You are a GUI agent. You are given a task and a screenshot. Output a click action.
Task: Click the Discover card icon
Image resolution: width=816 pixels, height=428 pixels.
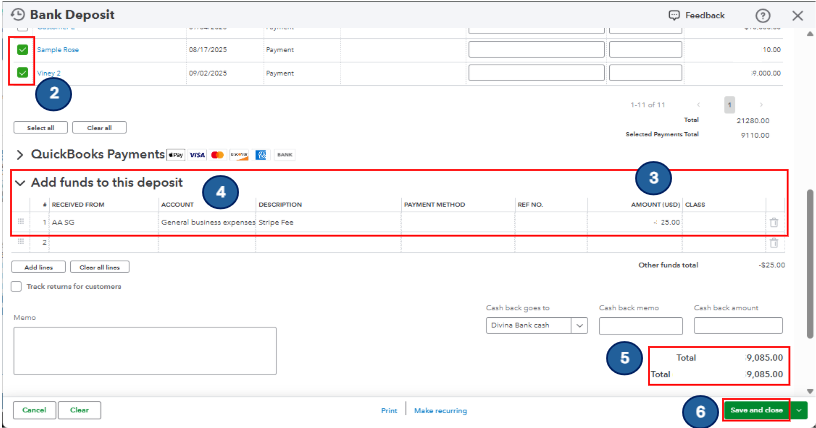click(239, 155)
